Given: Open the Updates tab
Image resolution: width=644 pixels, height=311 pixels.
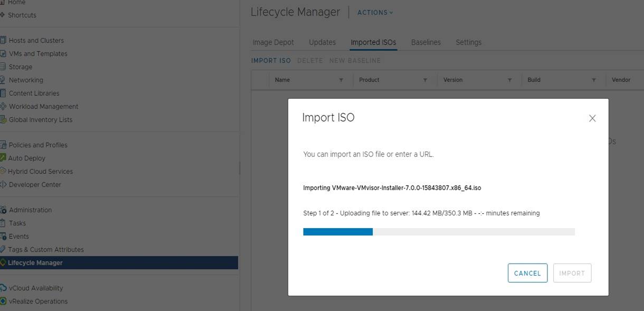Looking at the screenshot, I should 322,42.
